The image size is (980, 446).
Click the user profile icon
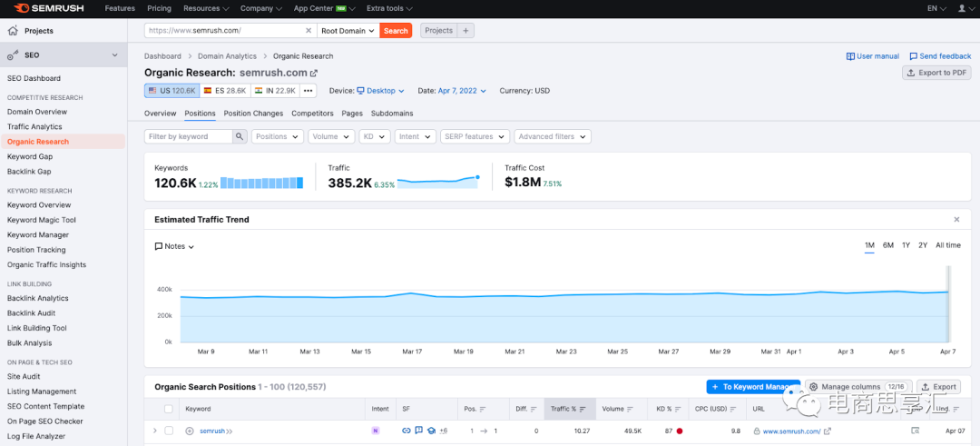click(x=962, y=9)
